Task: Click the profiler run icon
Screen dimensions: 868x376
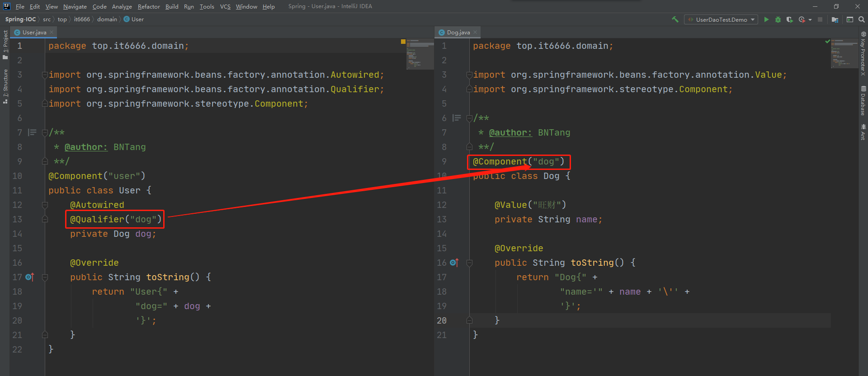Action: click(x=802, y=19)
